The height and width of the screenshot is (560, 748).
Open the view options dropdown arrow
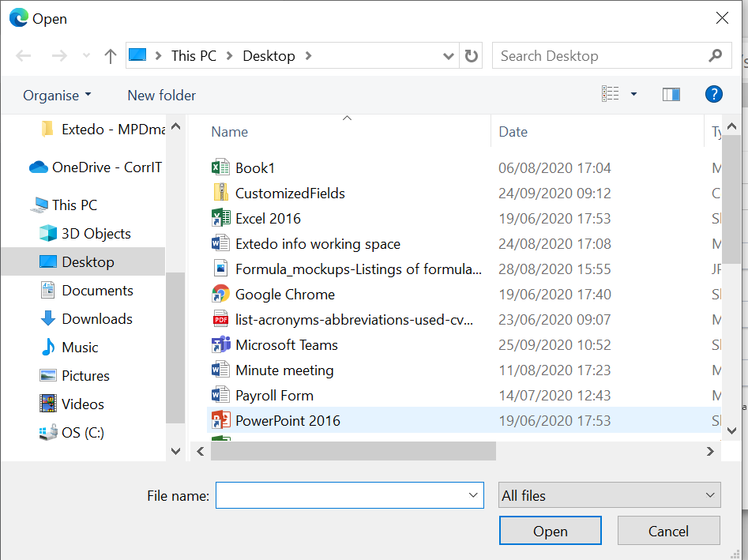click(x=633, y=95)
